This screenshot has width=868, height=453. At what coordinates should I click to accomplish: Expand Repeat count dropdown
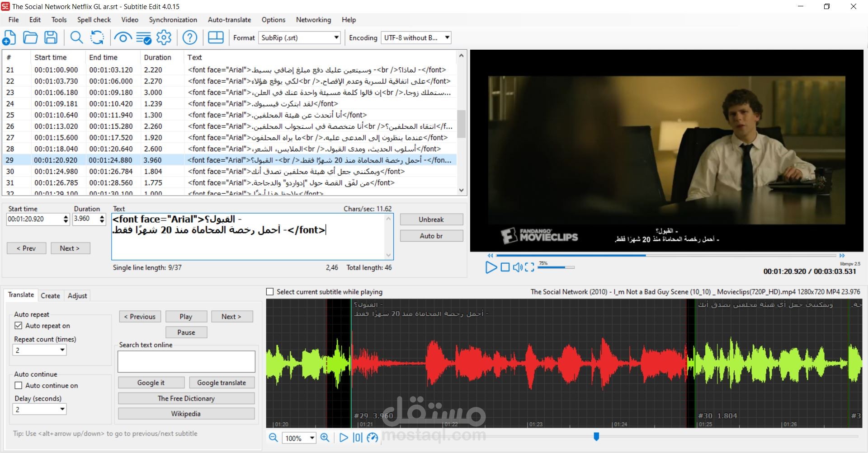[40, 350]
